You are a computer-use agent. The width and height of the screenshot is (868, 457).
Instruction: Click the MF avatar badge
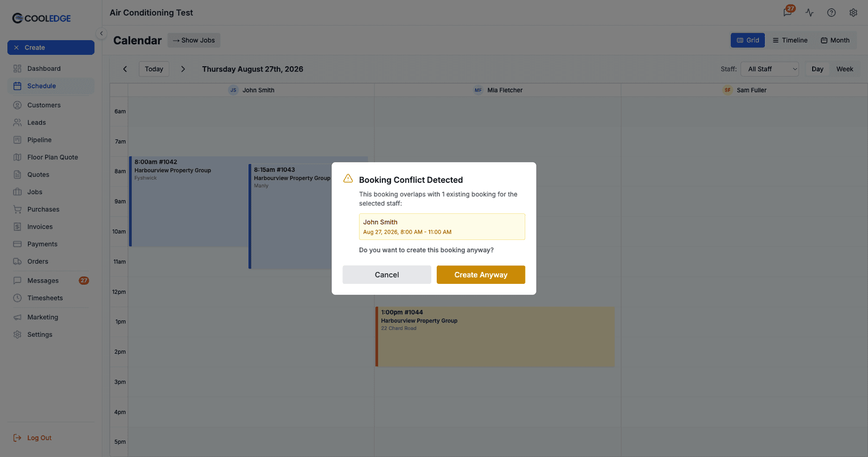point(478,90)
